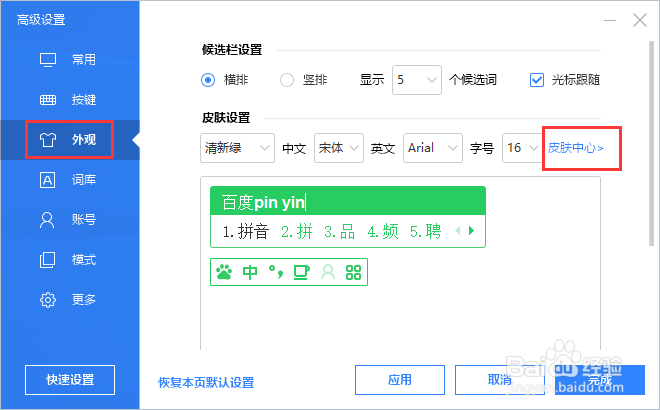Toggle the 光标跟随 checkbox

click(x=537, y=80)
